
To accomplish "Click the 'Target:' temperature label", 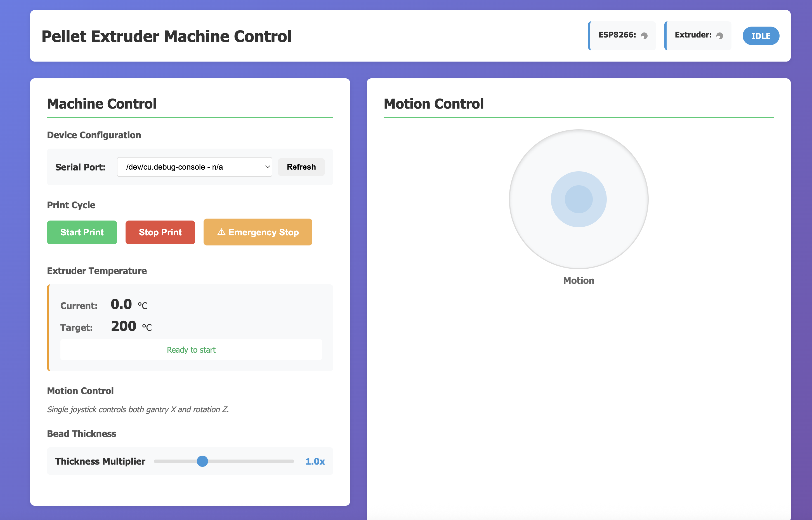I will [77, 327].
